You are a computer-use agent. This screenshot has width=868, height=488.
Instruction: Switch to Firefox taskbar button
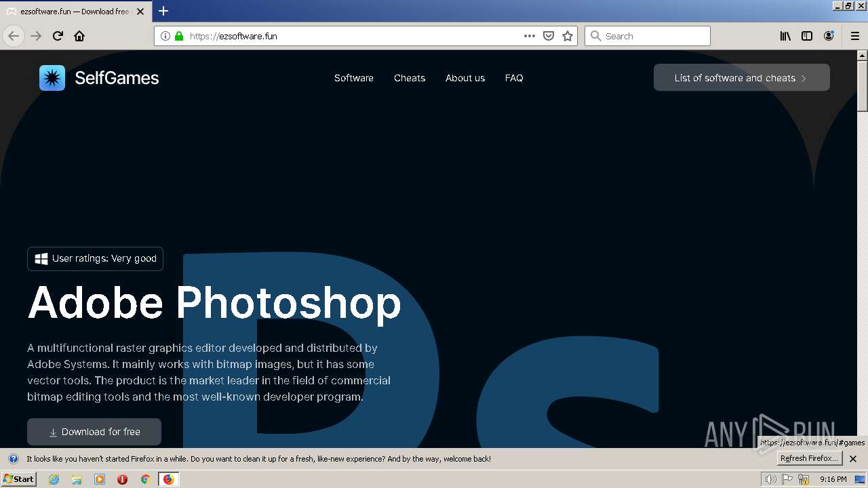168,479
